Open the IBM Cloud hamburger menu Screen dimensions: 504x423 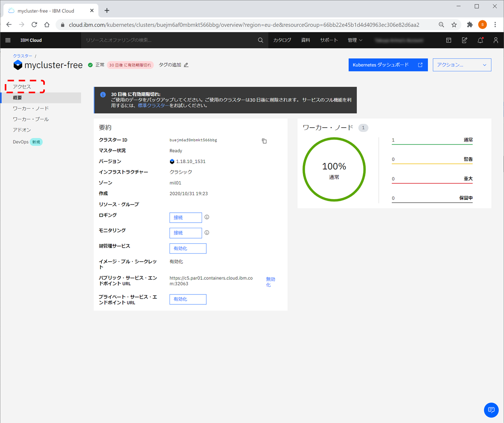coord(8,40)
